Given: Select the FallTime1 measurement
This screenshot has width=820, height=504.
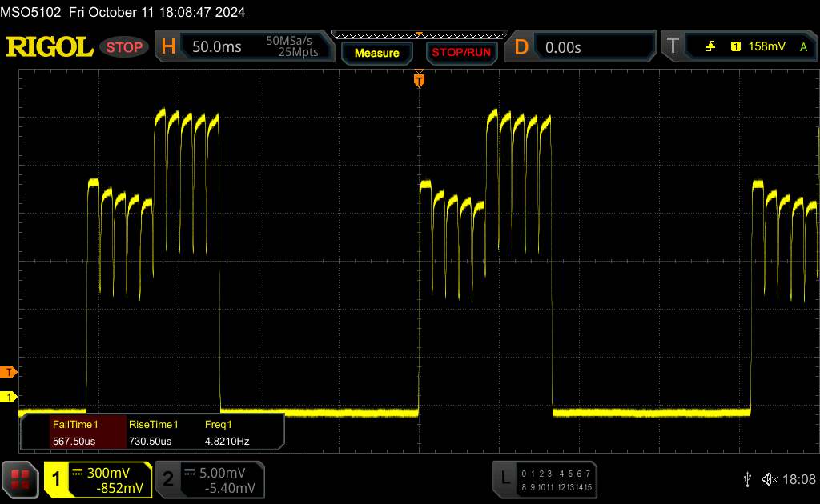Looking at the screenshot, I should click(75, 425).
